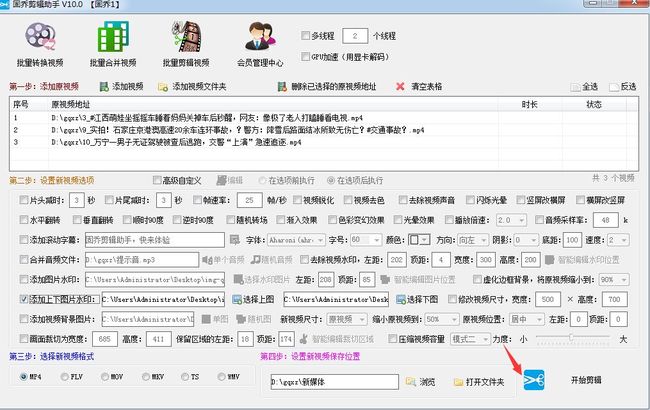
Task: Click the blue scissors start icon
Action: 534,380
